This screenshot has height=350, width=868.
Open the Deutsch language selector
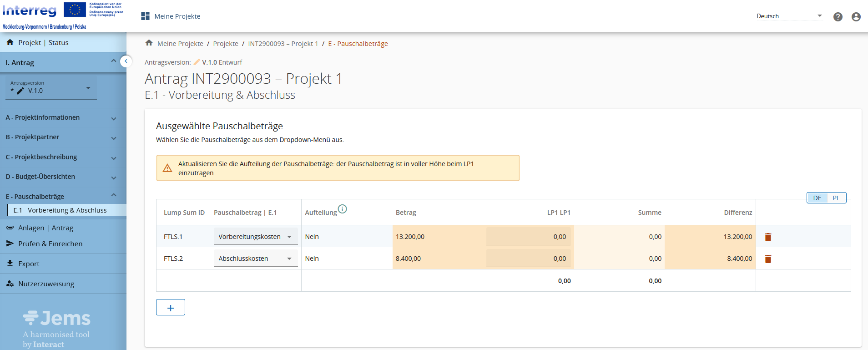click(x=789, y=16)
